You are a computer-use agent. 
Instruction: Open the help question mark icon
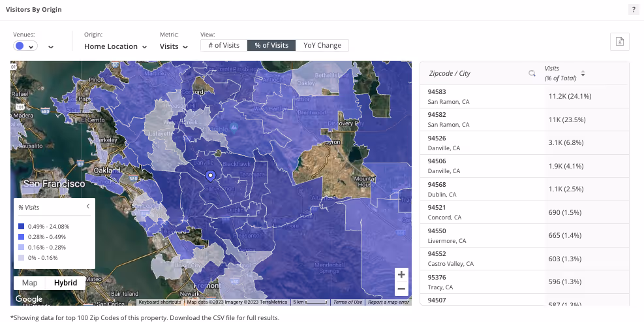coord(634,9)
